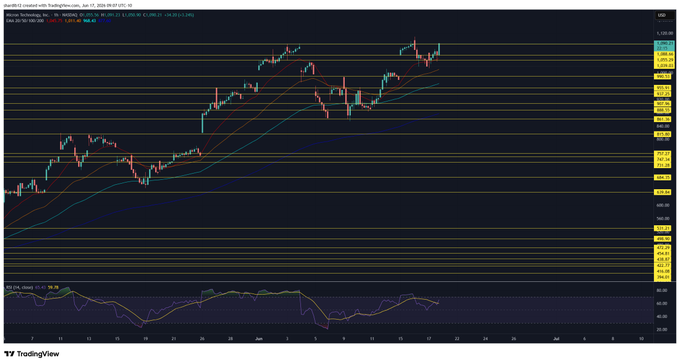This screenshot has height=364, width=680.
Task: Click the Jun label on the time axis
Action: [x=259, y=338]
